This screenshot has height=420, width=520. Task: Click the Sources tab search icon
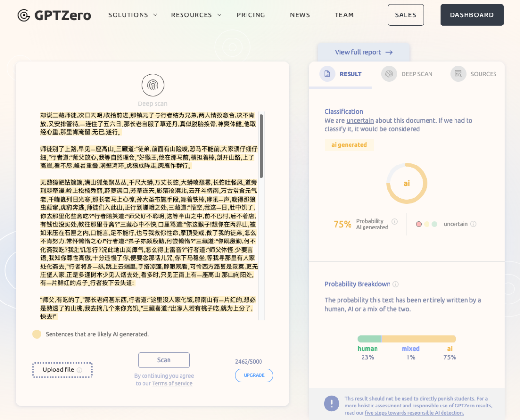(458, 74)
